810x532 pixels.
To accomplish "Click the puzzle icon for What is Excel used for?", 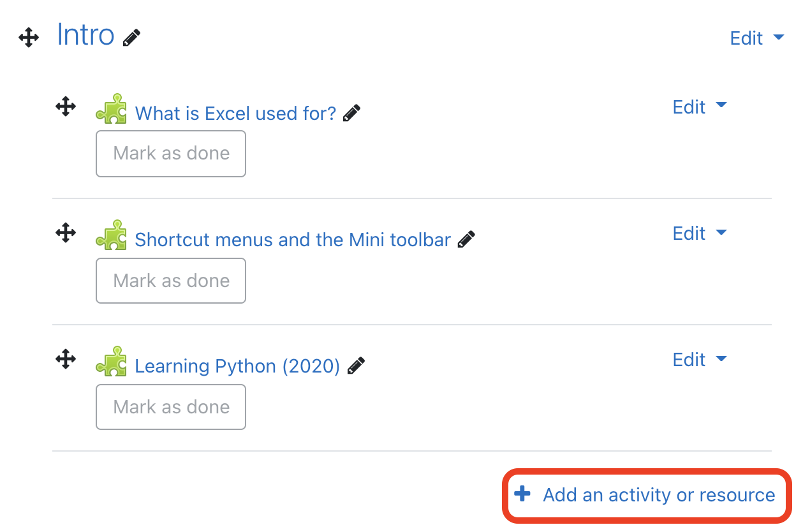I will [112, 108].
